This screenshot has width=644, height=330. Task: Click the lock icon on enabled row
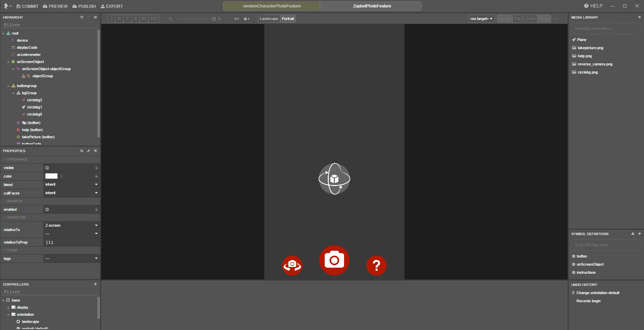pyautogui.click(x=96, y=209)
